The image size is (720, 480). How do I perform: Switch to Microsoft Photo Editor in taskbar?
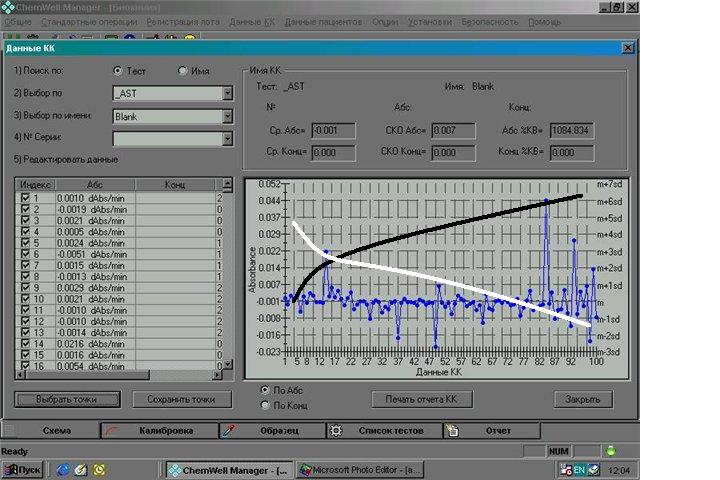tap(360, 469)
